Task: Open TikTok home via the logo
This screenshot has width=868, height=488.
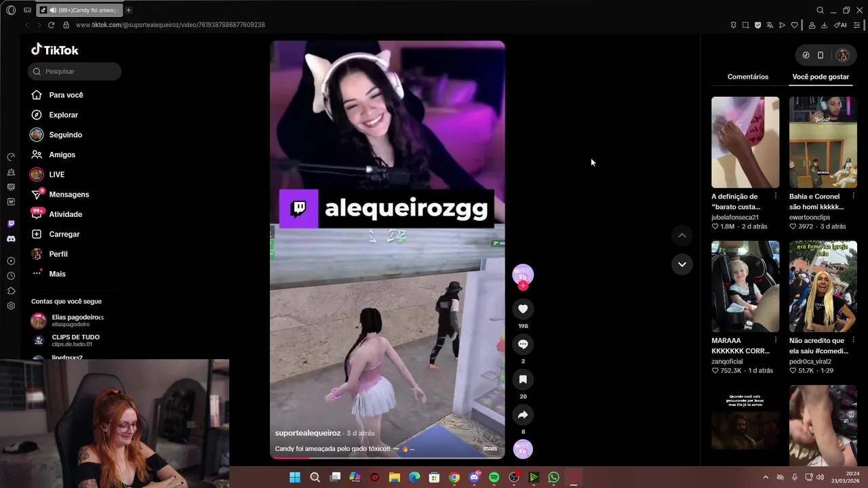Action: click(55, 49)
